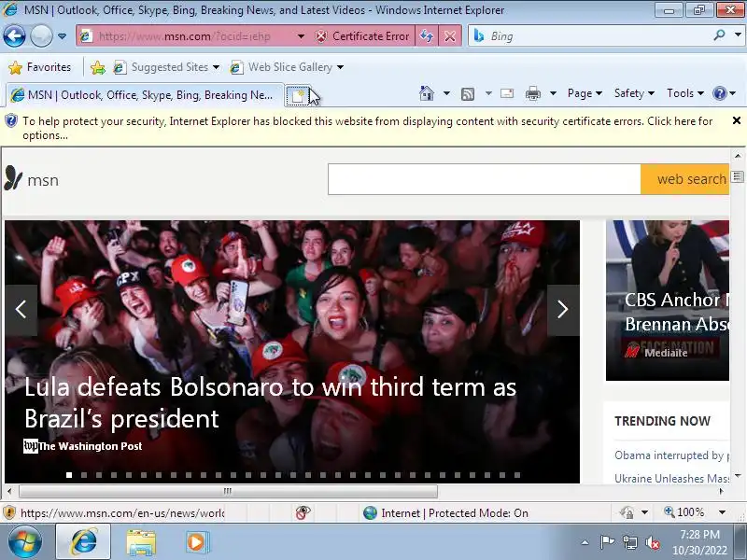747x560 pixels.
Task: Open zoom level 100% control
Action: [684, 512]
